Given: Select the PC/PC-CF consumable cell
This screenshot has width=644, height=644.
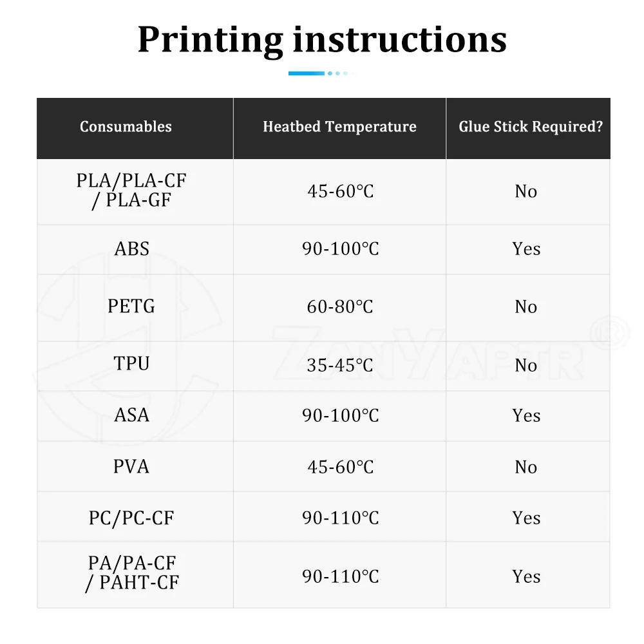Looking at the screenshot, I should click(x=131, y=518).
